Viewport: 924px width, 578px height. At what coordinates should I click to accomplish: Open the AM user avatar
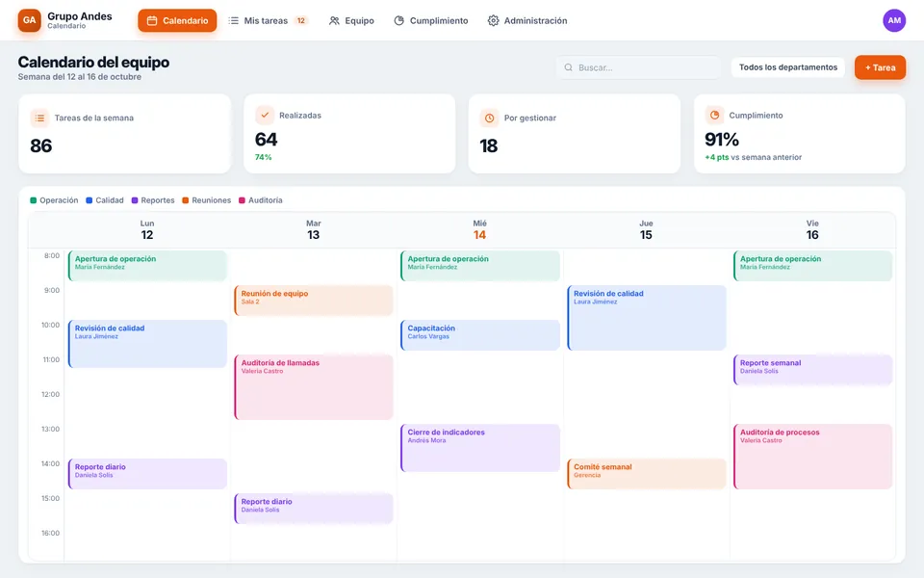click(894, 20)
